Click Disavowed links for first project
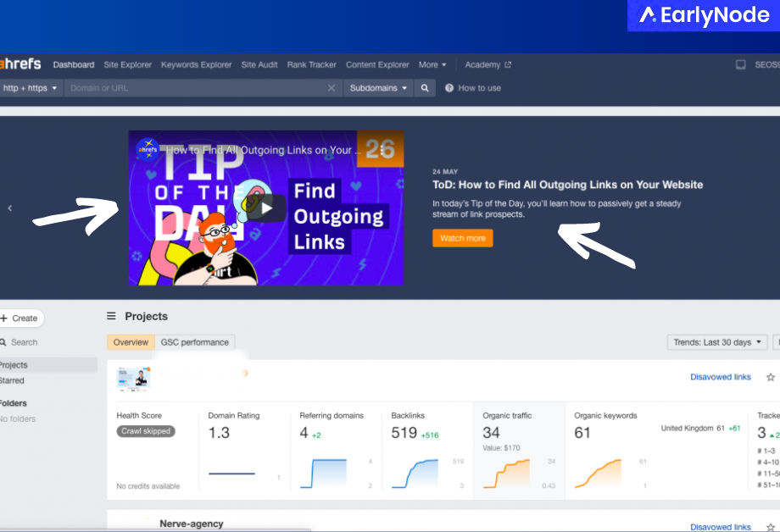780x532 pixels. [721, 377]
